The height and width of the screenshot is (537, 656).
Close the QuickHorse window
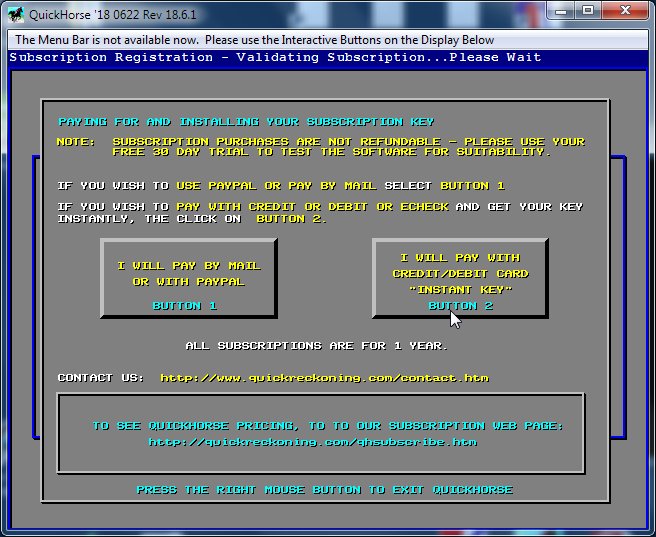(x=625, y=11)
